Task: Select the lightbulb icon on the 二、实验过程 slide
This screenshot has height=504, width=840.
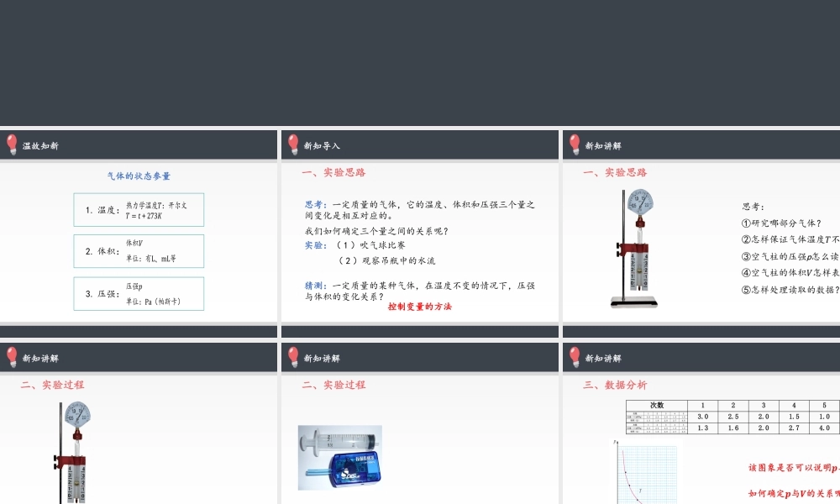Action: 11,356
